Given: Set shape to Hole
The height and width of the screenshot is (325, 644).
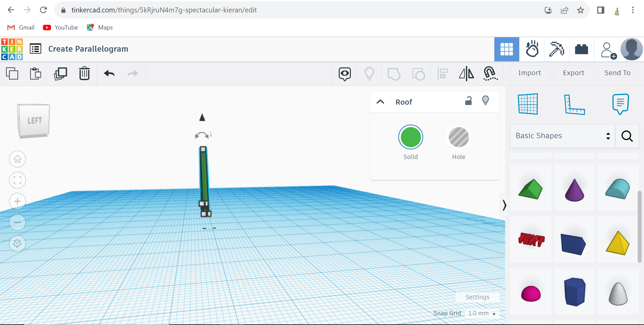Looking at the screenshot, I should coord(459,137).
